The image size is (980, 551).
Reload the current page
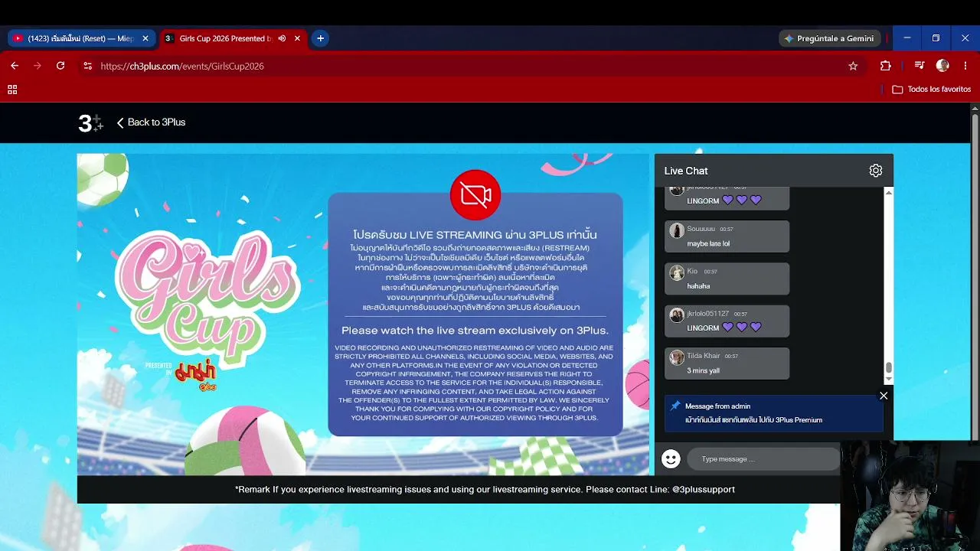[x=60, y=66]
